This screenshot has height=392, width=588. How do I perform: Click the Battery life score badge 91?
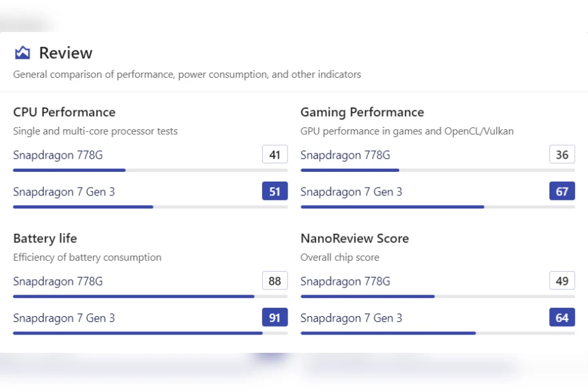(274, 318)
